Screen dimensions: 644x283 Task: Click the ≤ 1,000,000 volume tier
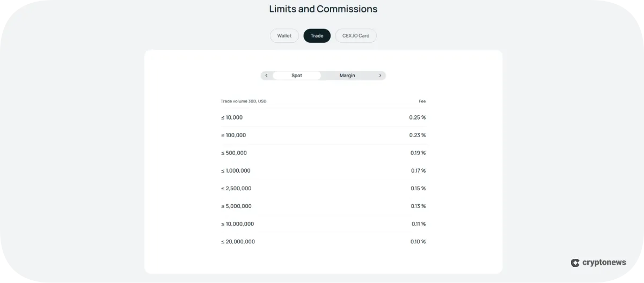[236, 170]
